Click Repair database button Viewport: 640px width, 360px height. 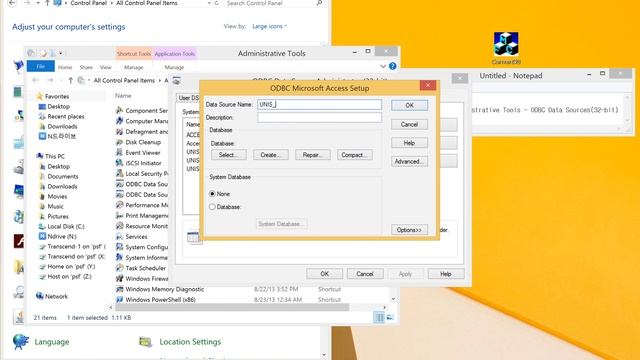click(313, 155)
